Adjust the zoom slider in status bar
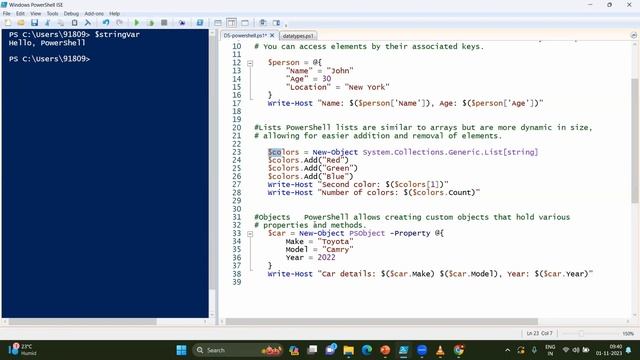This screenshot has height=360, width=640. (581, 333)
